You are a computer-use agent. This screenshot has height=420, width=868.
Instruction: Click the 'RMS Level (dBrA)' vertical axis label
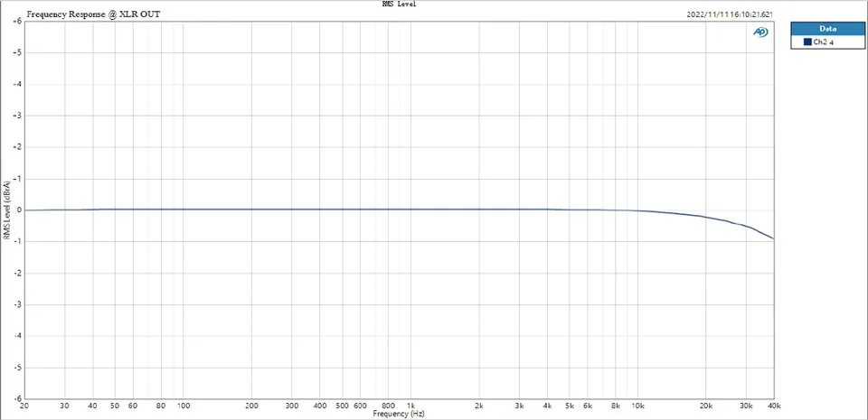[6, 210]
